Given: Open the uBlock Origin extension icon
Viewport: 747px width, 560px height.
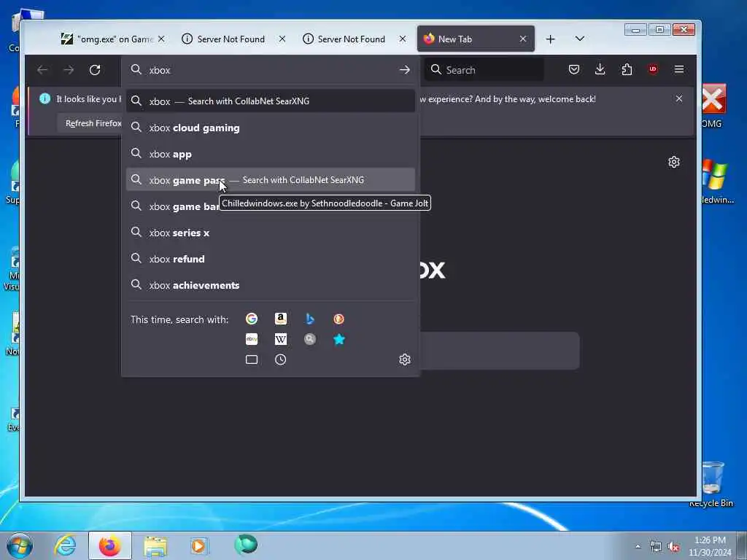Looking at the screenshot, I should (x=653, y=69).
